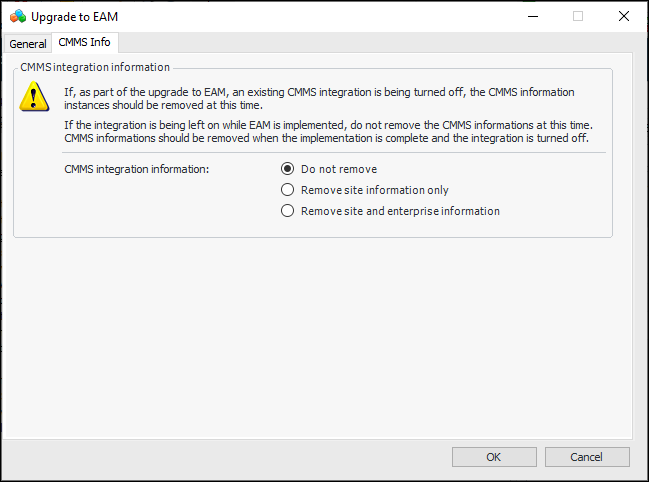The height and width of the screenshot is (482, 649).
Task: Select the CMMS Info tab
Action: [85, 43]
